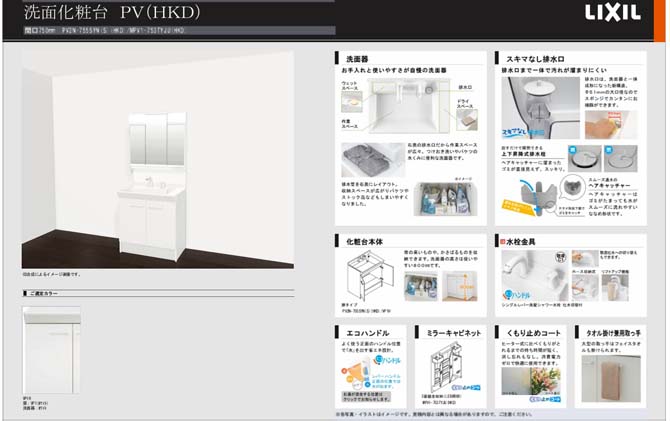The width and height of the screenshot is (670, 421).
Task: Click the スキマなし blue wave badge
Action: click(x=522, y=132)
